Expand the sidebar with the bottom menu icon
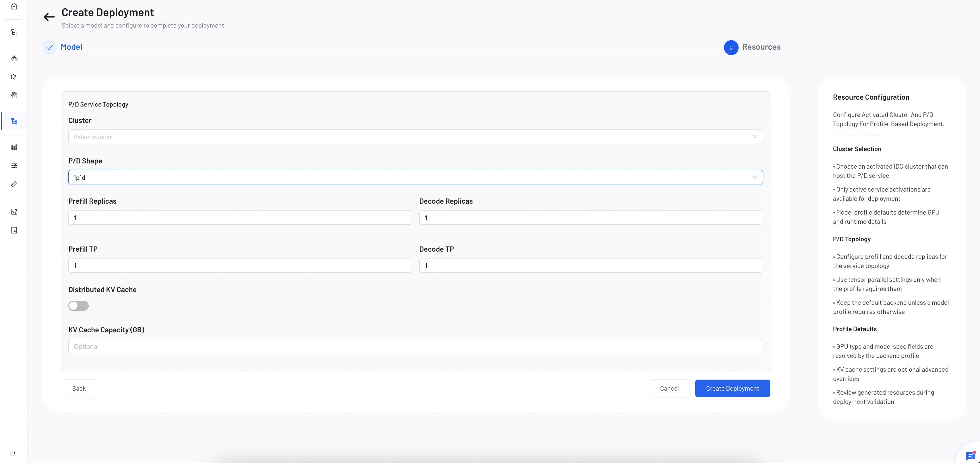The image size is (980, 463). [13, 453]
